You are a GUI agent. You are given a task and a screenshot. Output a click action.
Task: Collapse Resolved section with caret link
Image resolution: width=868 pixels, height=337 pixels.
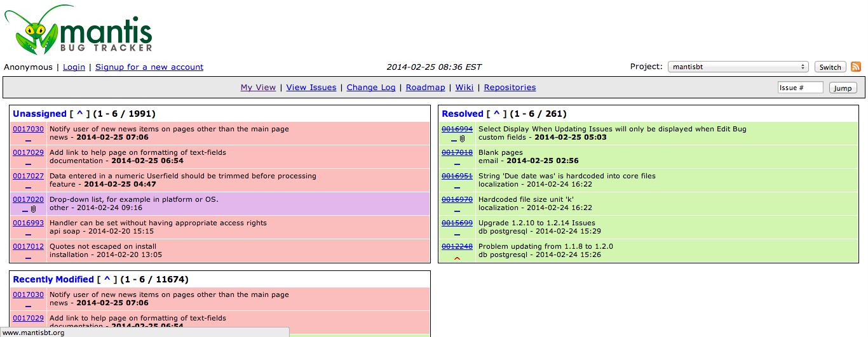496,114
